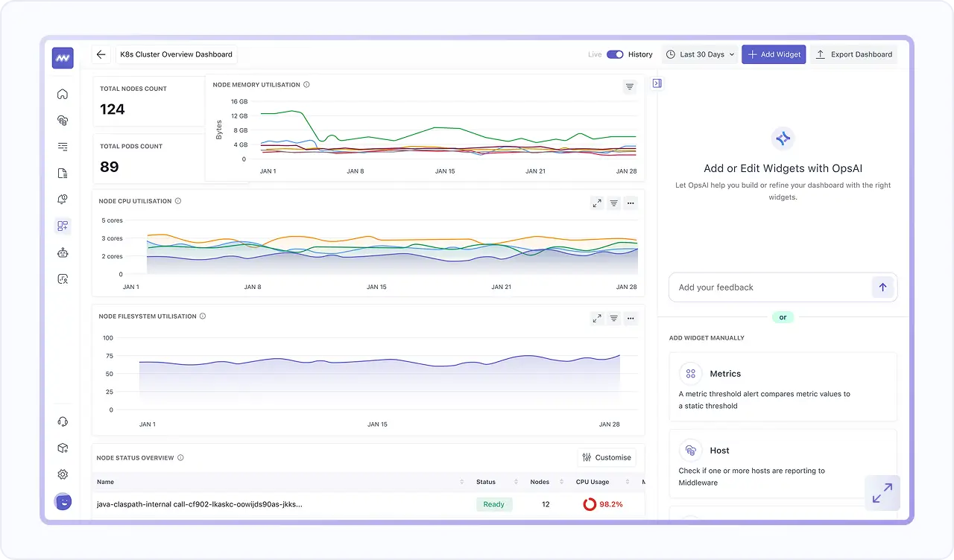
Task: Click the Customise button in Node Status
Action: coord(607,457)
